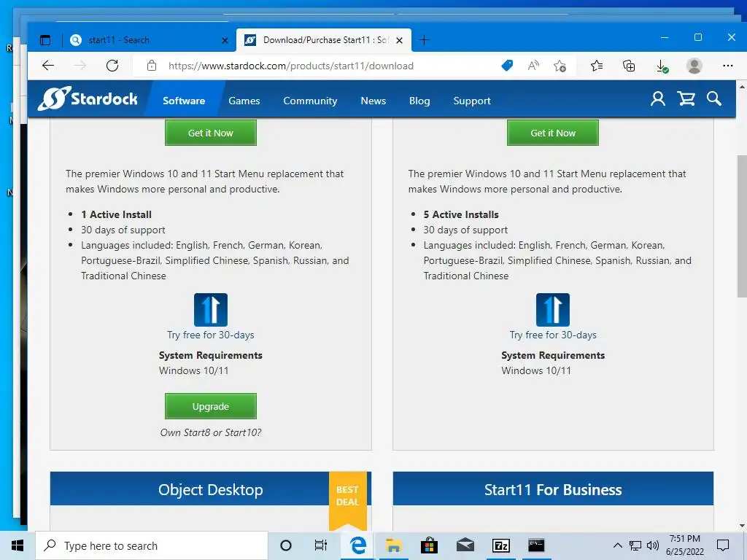Click Start11 icon under 1 Active Install
This screenshot has height=560, width=747.
click(211, 309)
